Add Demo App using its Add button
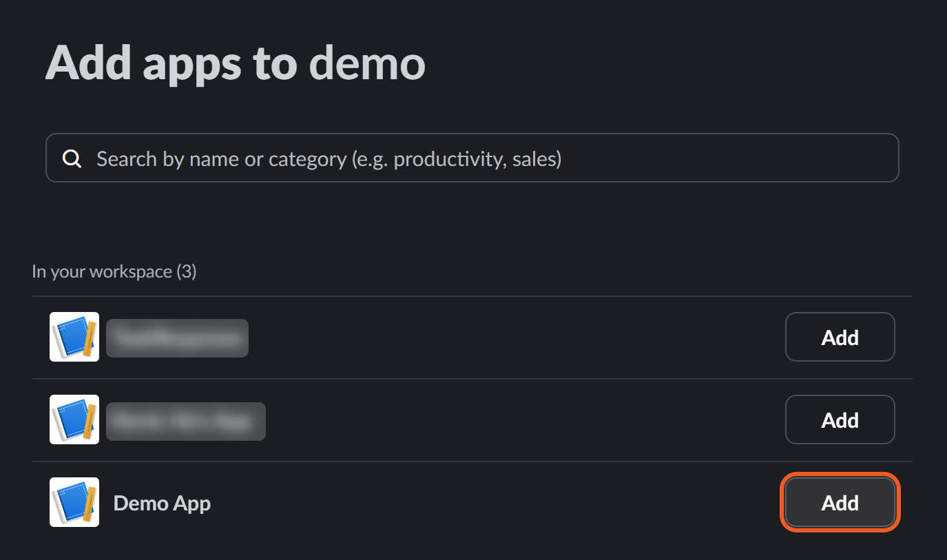The width and height of the screenshot is (947, 560). [x=840, y=503]
